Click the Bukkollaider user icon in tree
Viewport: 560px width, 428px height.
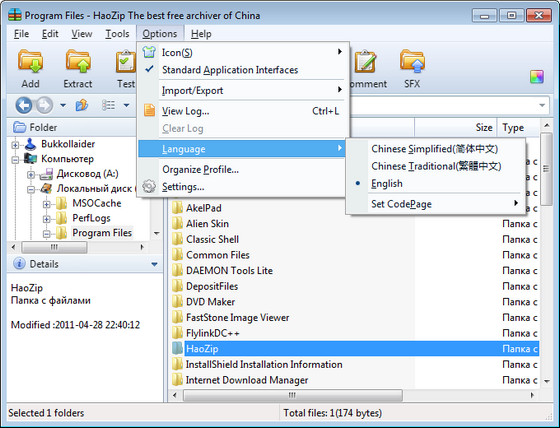coord(30,144)
